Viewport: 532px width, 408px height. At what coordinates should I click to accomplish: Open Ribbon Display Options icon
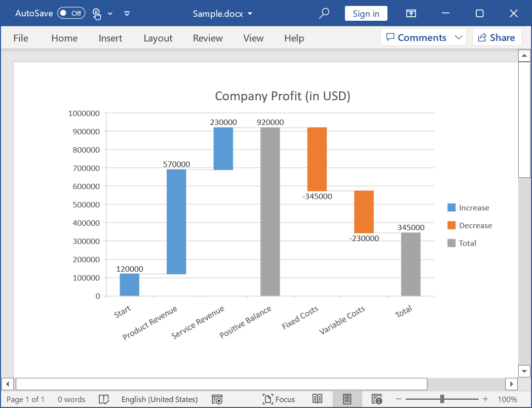pos(411,13)
